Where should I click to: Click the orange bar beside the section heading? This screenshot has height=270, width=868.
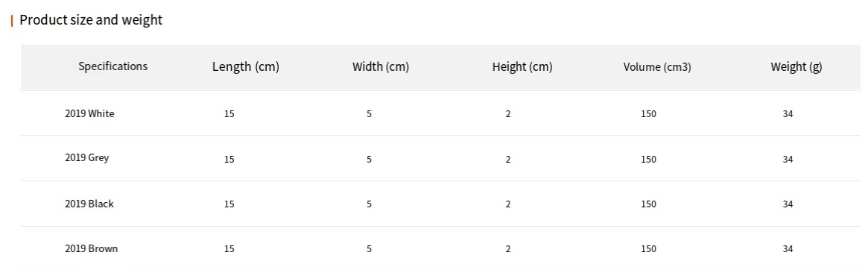point(12,21)
